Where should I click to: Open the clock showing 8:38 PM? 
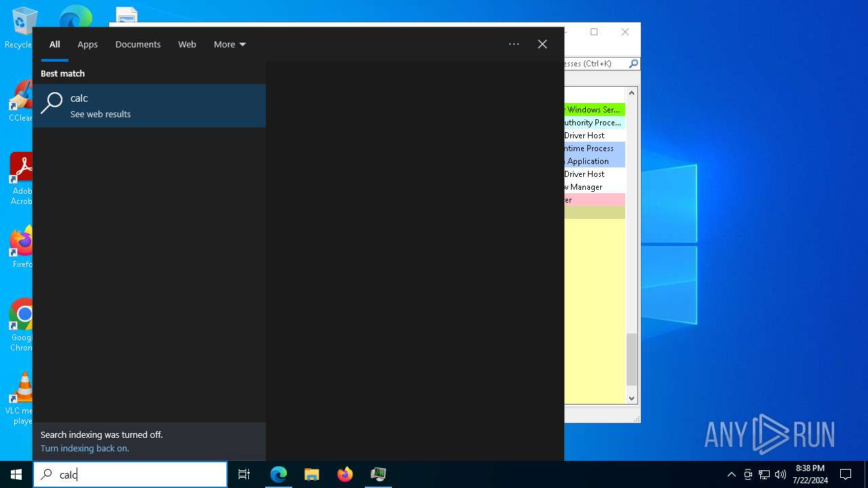pyautogui.click(x=810, y=474)
